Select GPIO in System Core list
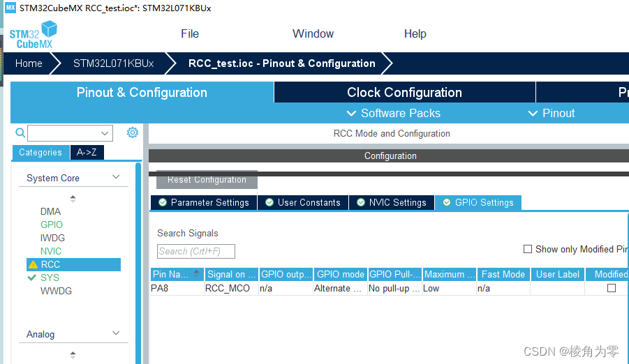Viewport: 629px width, 364px height. [x=52, y=225]
